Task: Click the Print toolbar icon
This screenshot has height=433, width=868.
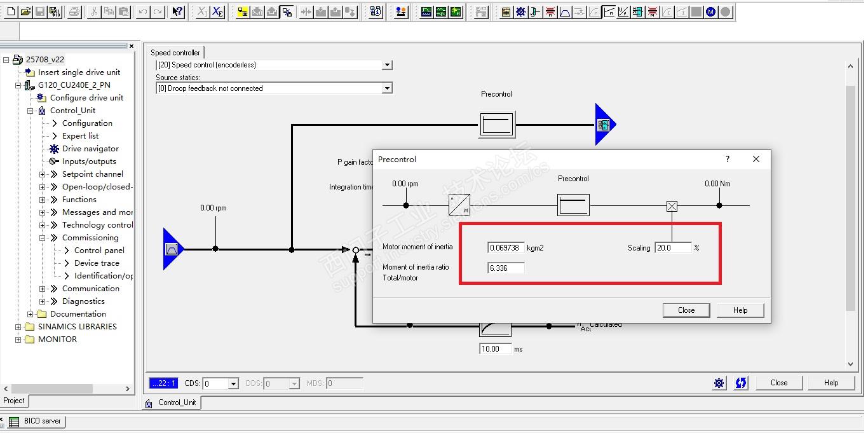Action: pyautogui.click(x=74, y=11)
